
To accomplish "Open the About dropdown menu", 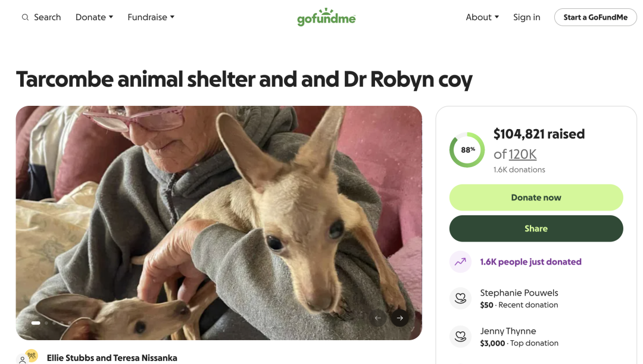I will [x=482, y=17].
